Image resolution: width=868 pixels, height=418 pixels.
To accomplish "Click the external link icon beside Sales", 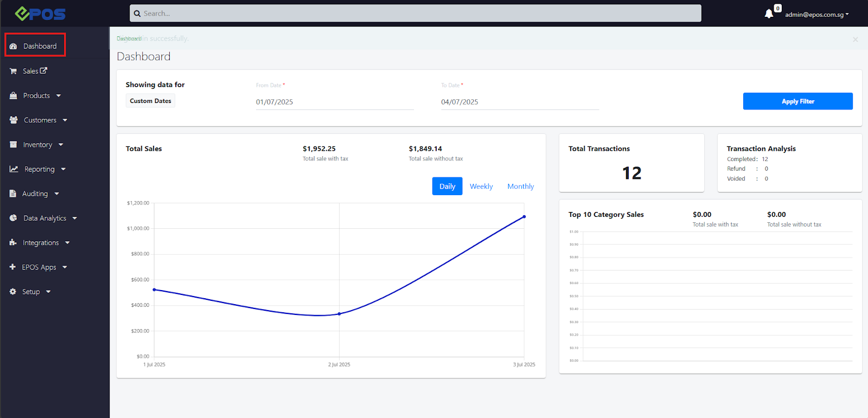I will click(x=43, y=70).
